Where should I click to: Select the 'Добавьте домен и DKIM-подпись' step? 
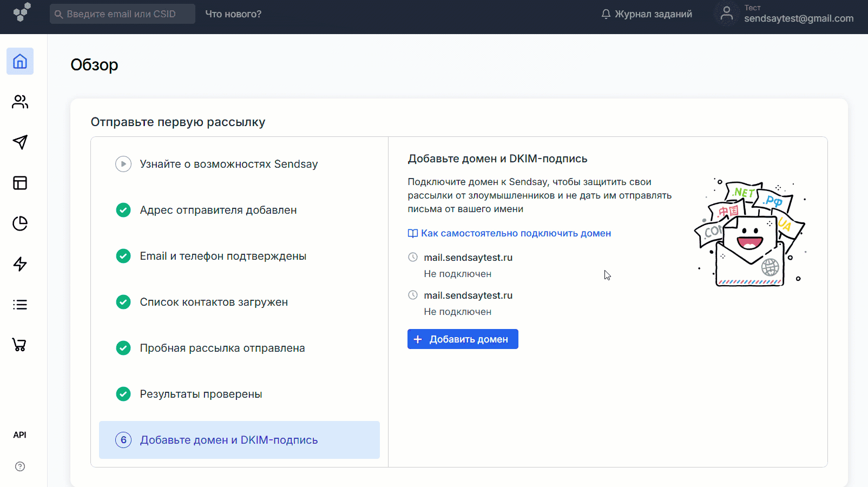point(239,440)
